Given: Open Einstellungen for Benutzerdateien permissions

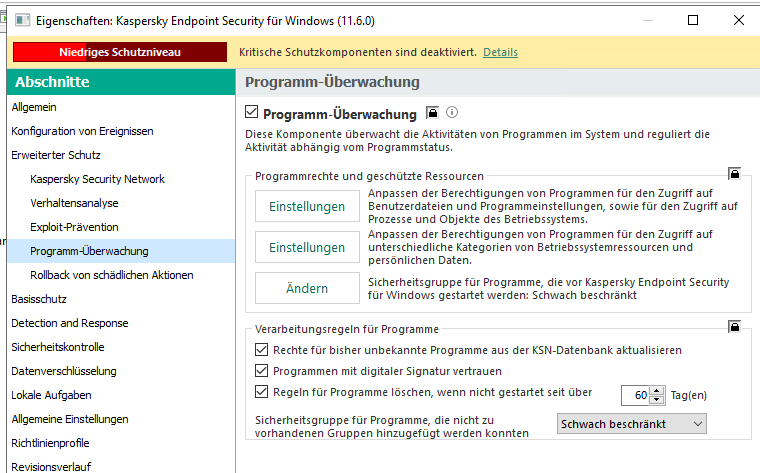Looking at the screenshot, I should tap(307, 206).
